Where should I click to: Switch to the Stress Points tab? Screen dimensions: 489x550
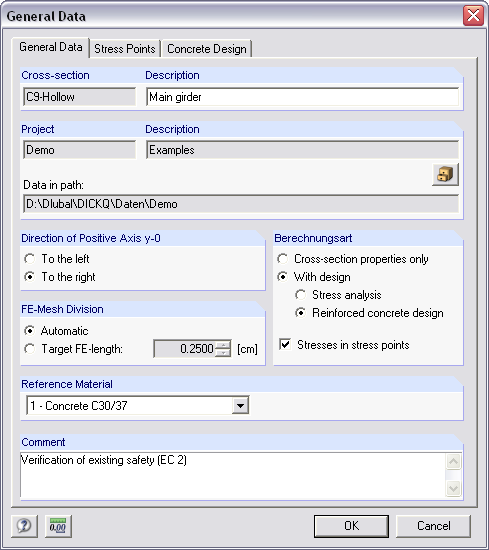125,49
